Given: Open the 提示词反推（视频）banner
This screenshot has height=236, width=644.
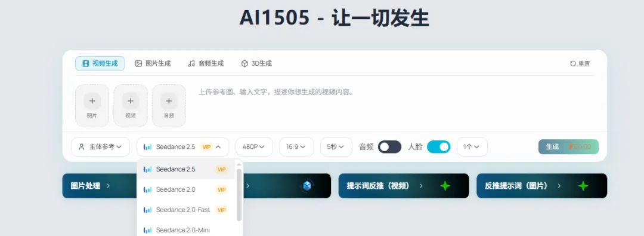Looking at the screenshot, I should [403, 186].
